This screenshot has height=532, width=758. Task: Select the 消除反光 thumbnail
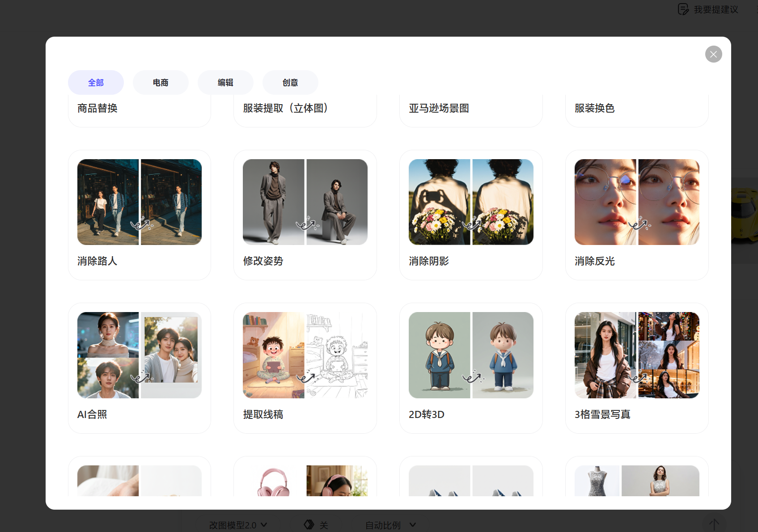(x=637, y=202)
